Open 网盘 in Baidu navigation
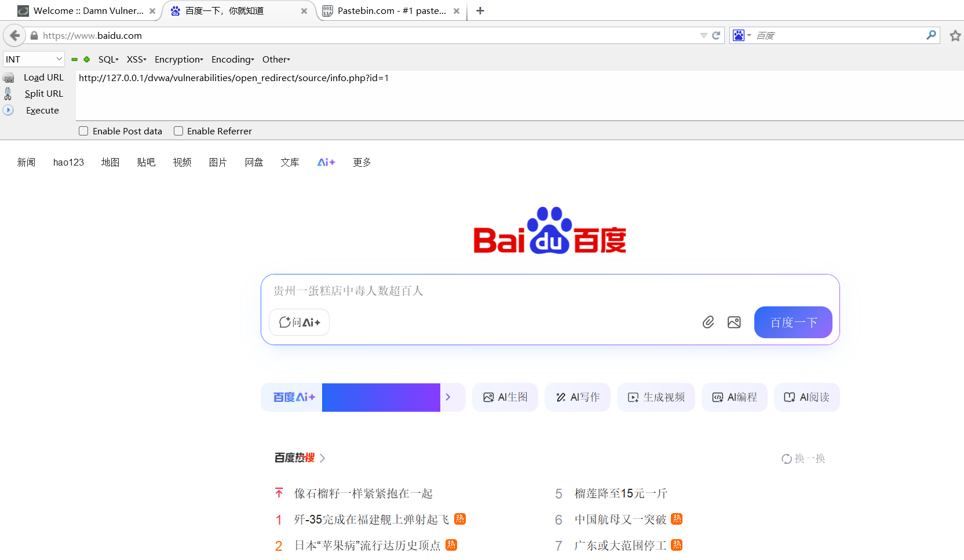Image resolution: width=964 pixels, height=560 pixels. tap(254, 162)
